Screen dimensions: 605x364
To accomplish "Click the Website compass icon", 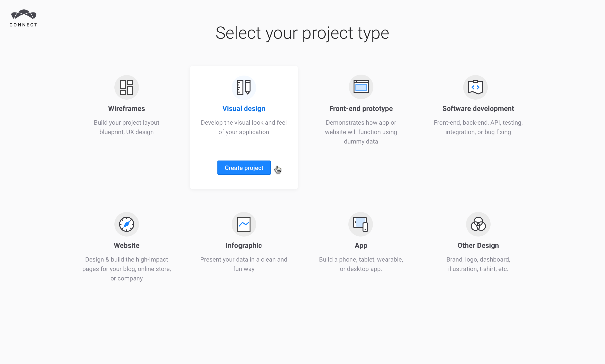I will pyautogui.click(x=126, y=224).
